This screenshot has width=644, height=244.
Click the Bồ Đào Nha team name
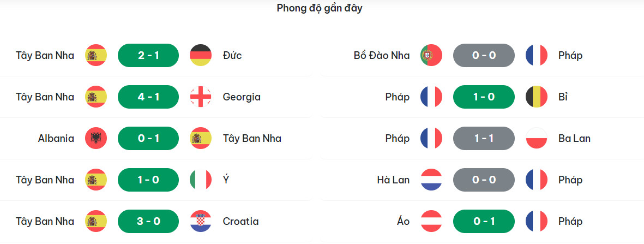381,55
